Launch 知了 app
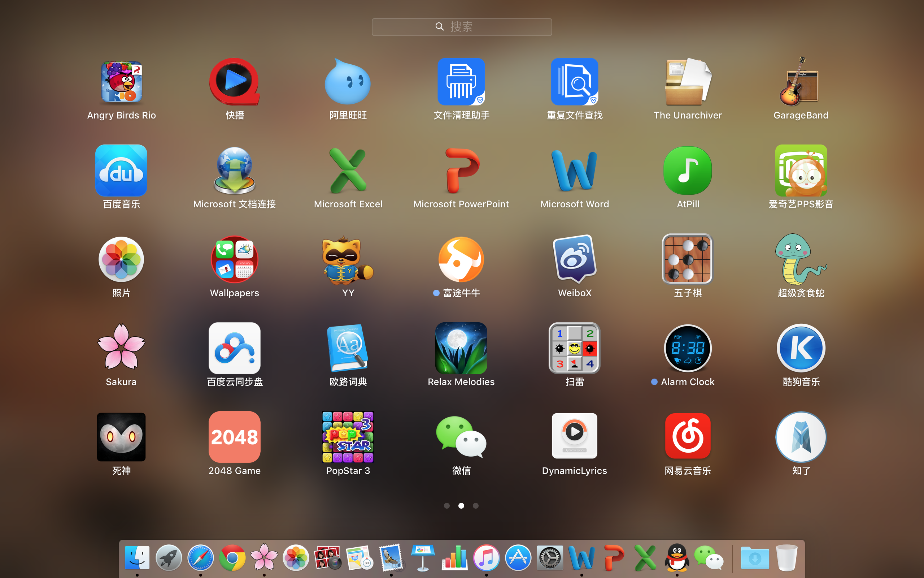Screen dimensions: 924x578 [x=801, y=437]
